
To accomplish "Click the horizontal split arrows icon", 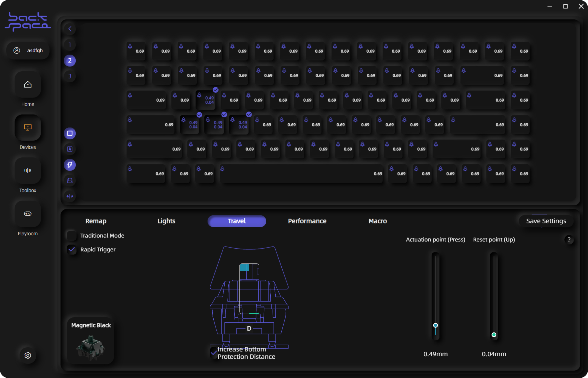I will (x=70, y=196).
